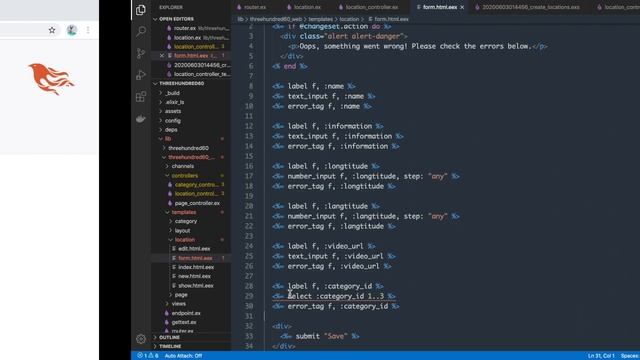The image size is (640, 360).
Task: Open page_controller.ex in file tree
Action: [197, 203]
